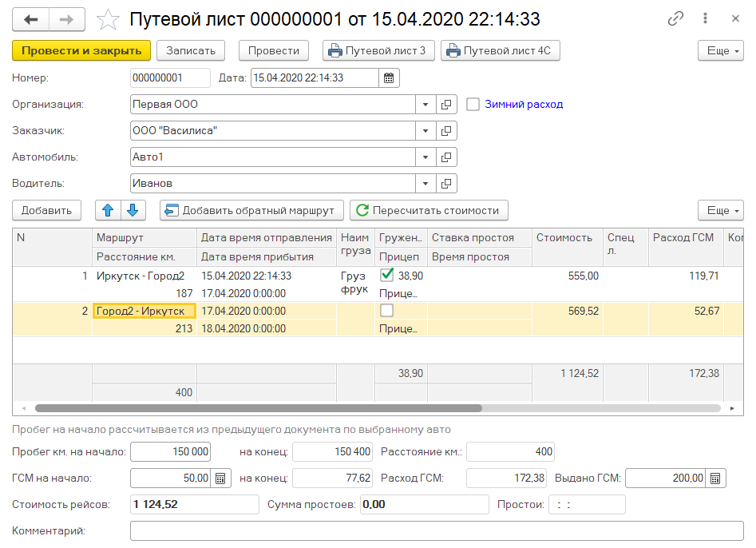The height and width of the screenshot is (548, 756).
Task: Expand the Организация dropdown
Action: click(x=425, y=104)
